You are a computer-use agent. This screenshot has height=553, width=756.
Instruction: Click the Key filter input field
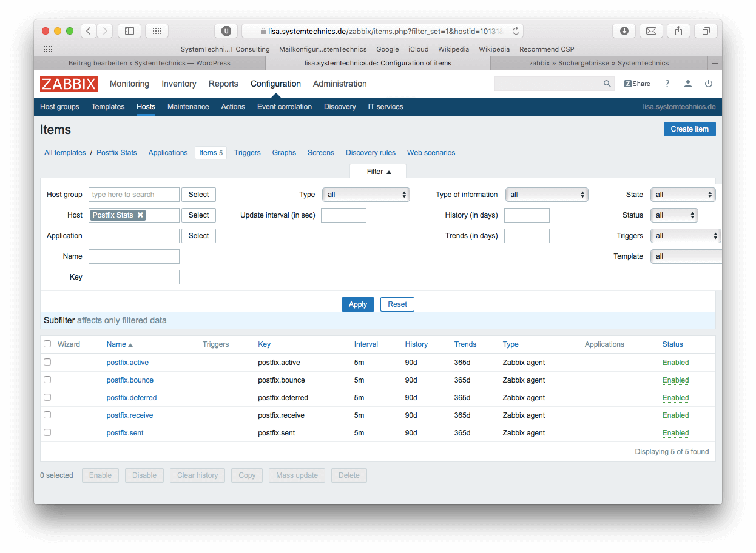[134, 277]
